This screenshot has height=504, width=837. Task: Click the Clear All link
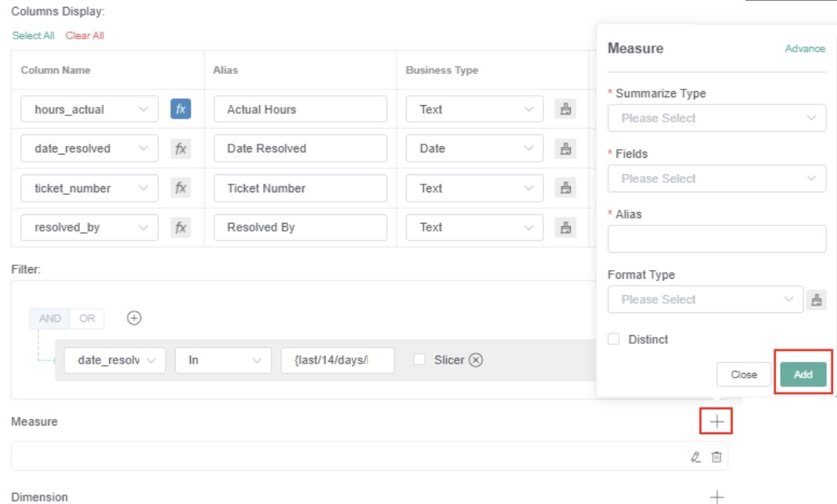point(85,35)
